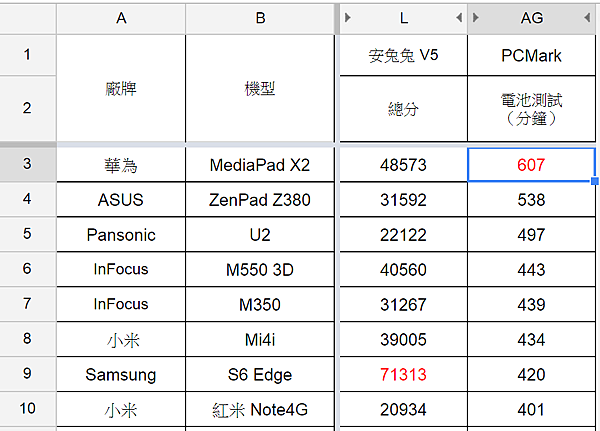The image size is (600, 431).
Task: Select the 39005 cell
Action: pyautogui.click(x=403, y=340)
